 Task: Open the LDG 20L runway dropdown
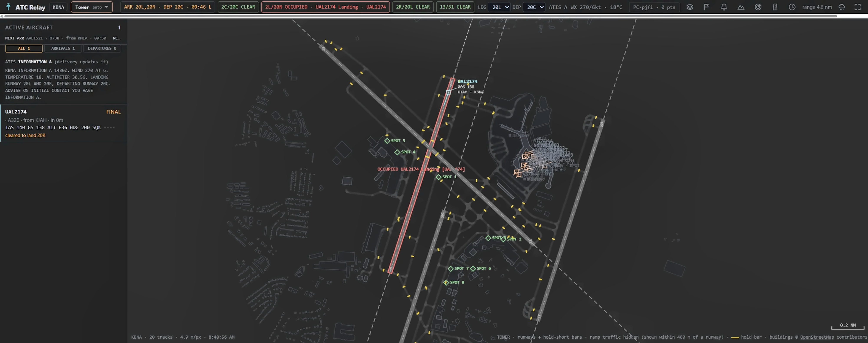coord(499,7)
